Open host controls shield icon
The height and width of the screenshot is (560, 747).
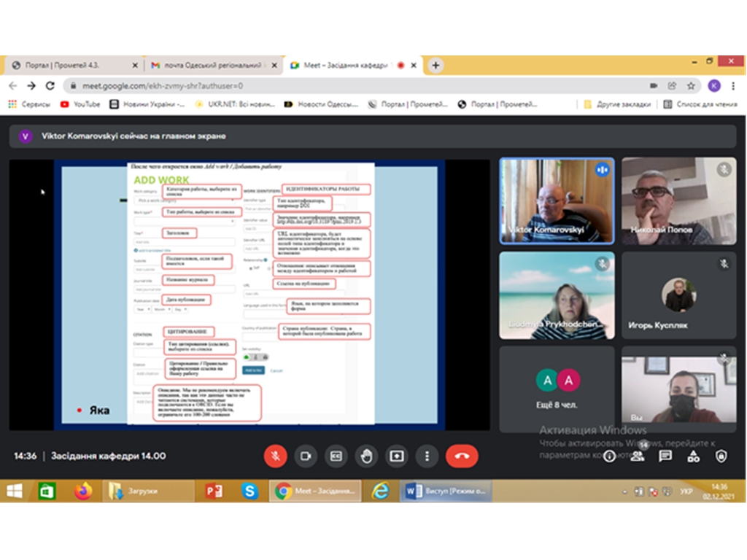(721, 456)
